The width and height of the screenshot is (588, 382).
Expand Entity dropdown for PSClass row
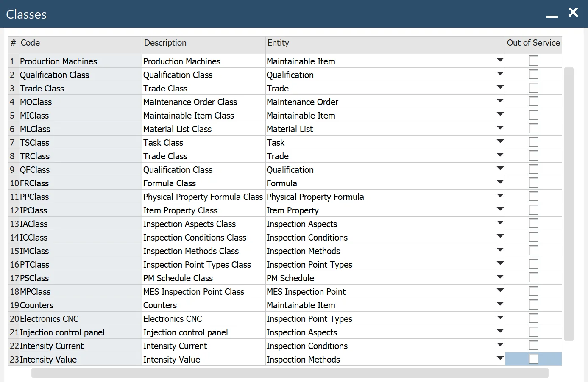500,277
